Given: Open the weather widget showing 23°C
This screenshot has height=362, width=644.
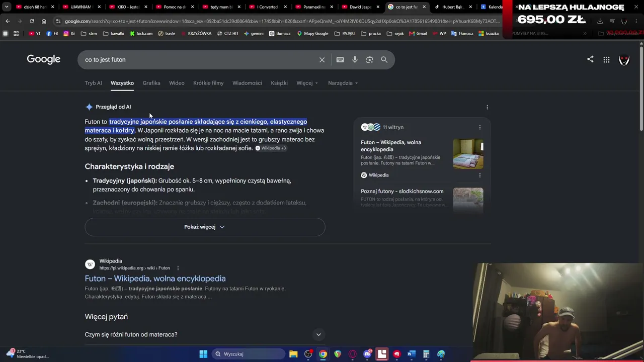Looking at the screenshot, I should 28,354.
